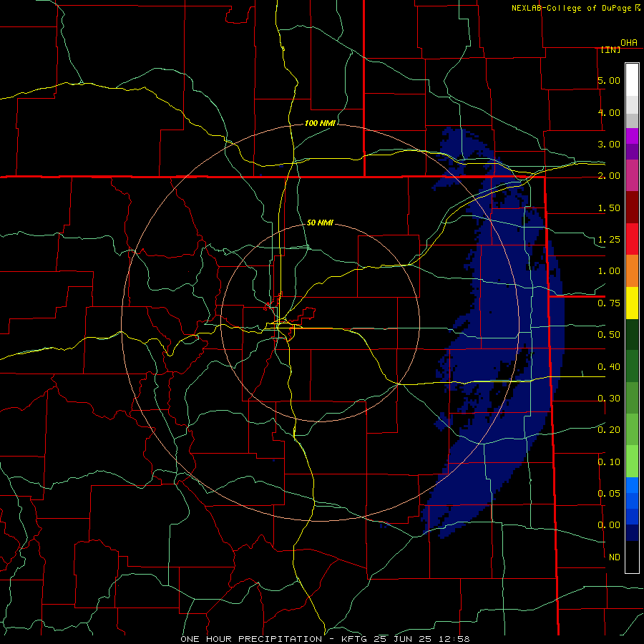This screenshot has height=644, width=644.
Task: Click the 1.50 legend value
Action: coord(609,208)
